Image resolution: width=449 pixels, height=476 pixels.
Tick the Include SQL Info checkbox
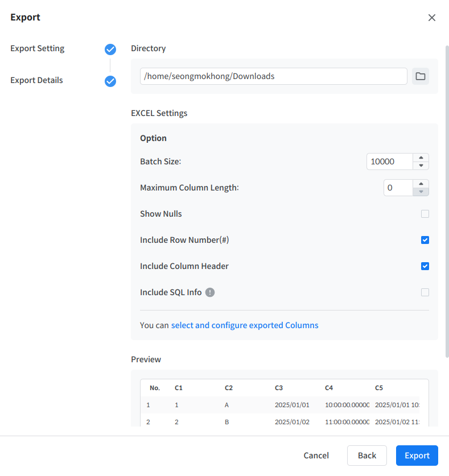tap(425, 292)
